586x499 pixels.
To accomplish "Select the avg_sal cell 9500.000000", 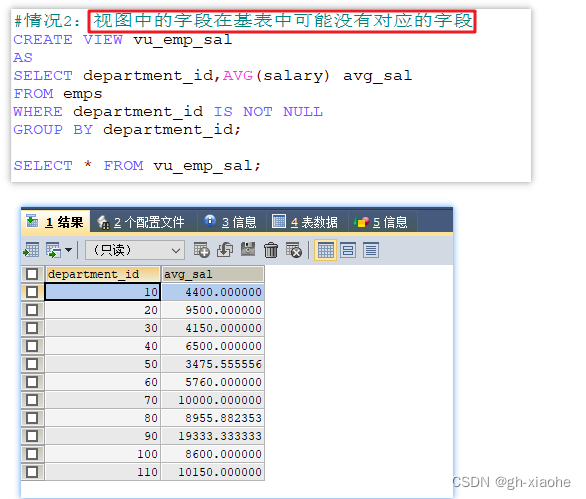I will pyautogui.click(x=213, y=310).
